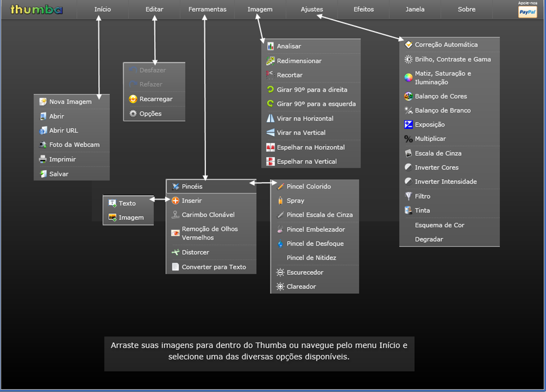Click the Clareador icon
This screenshot has width=546, height=392.
pyautogui.click(x=280, y=287)
